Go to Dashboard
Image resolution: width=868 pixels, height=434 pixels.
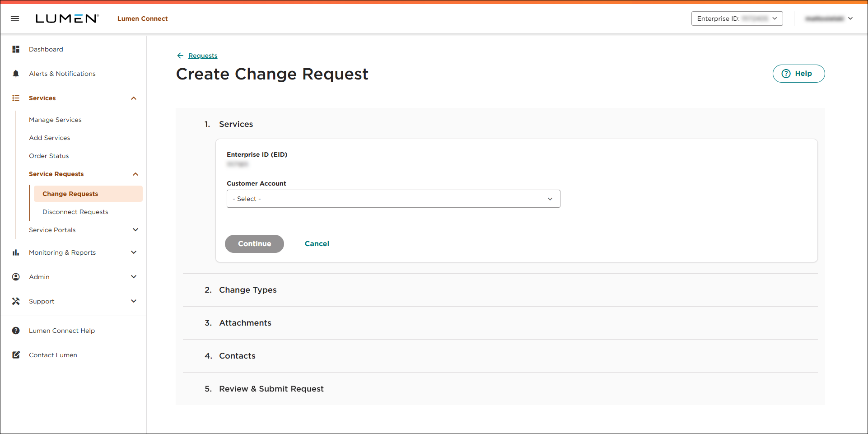[x=46, y=49]
